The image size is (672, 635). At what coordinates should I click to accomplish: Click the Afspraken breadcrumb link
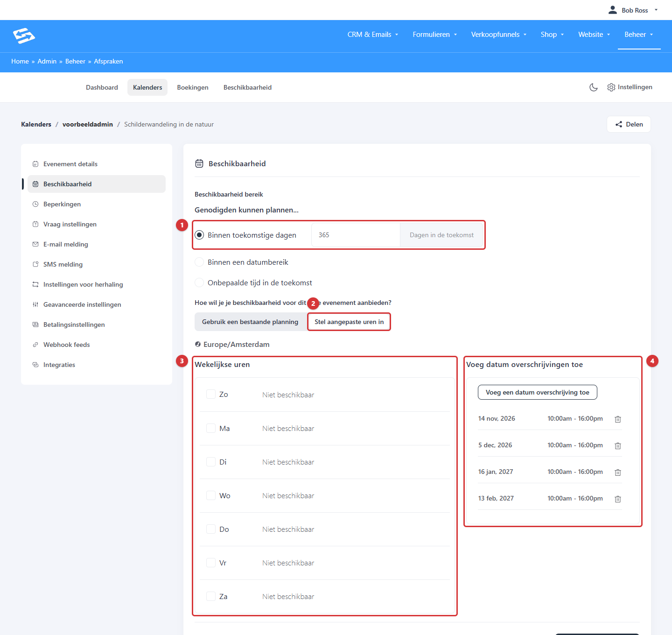(x=108, y=61)
